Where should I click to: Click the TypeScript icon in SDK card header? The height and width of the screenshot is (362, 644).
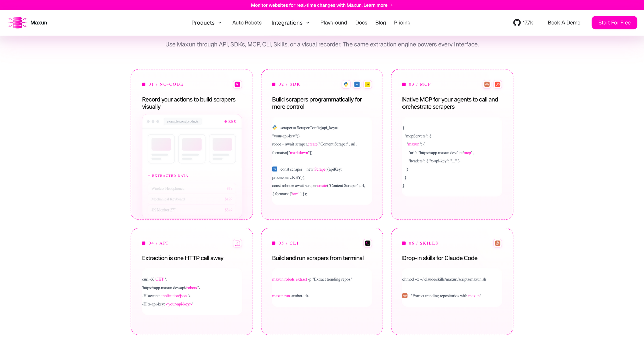click(357, 84)
